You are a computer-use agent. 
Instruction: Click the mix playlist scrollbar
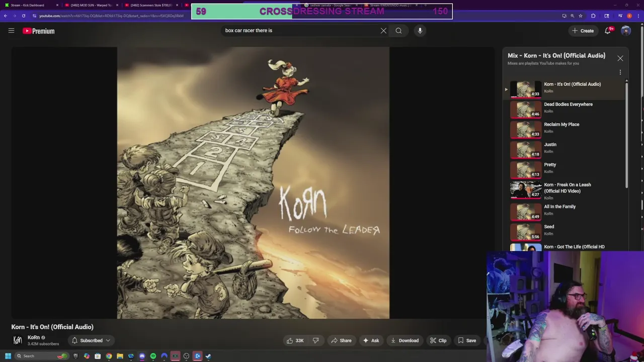click(627, 135)
